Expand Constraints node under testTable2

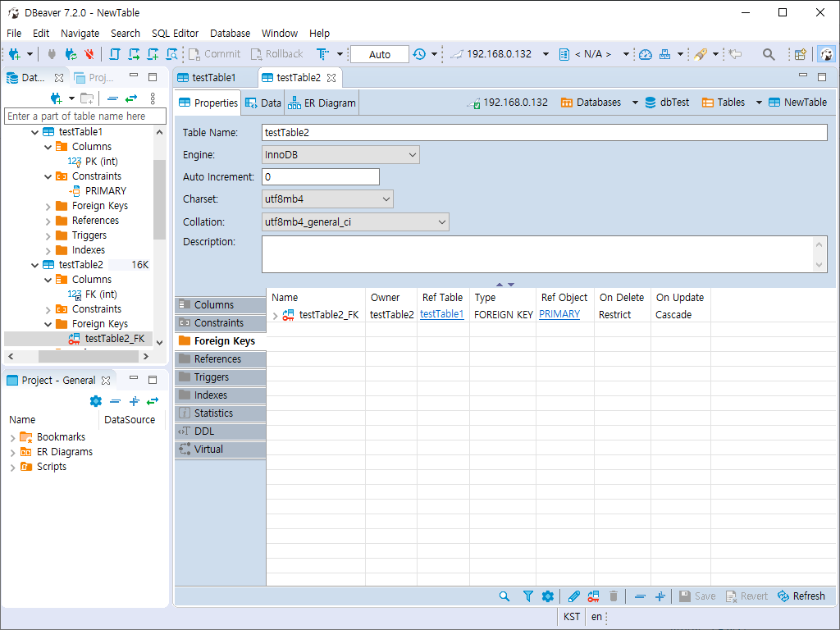coord(48,309)
